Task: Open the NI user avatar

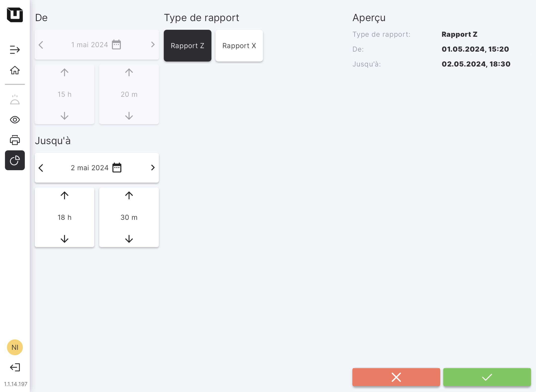Action: (x=15, y=347)
